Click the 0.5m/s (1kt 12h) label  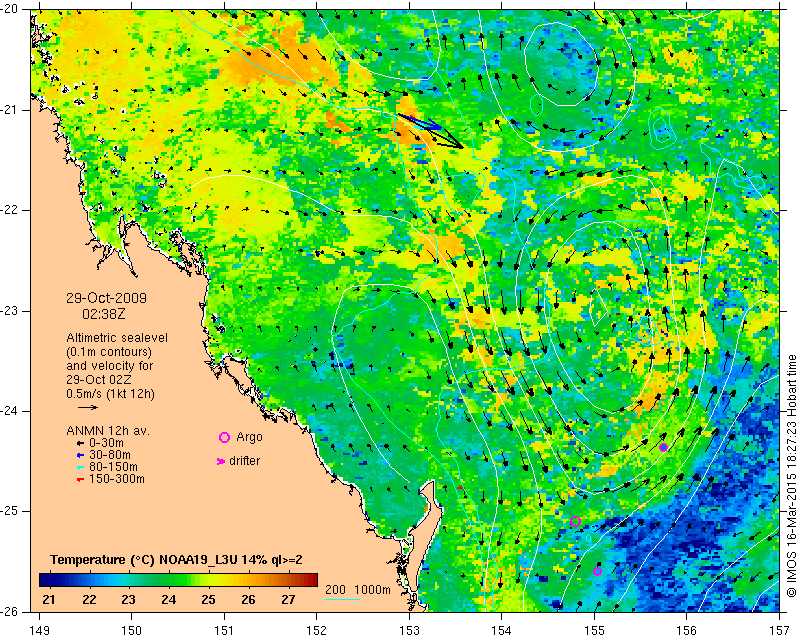tap(110, 394)
